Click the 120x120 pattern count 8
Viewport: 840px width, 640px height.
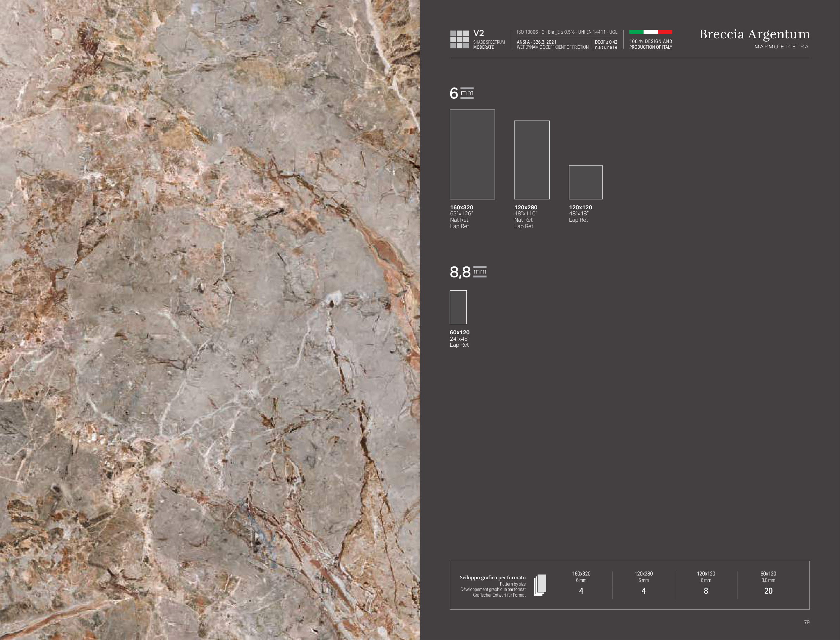706,591
